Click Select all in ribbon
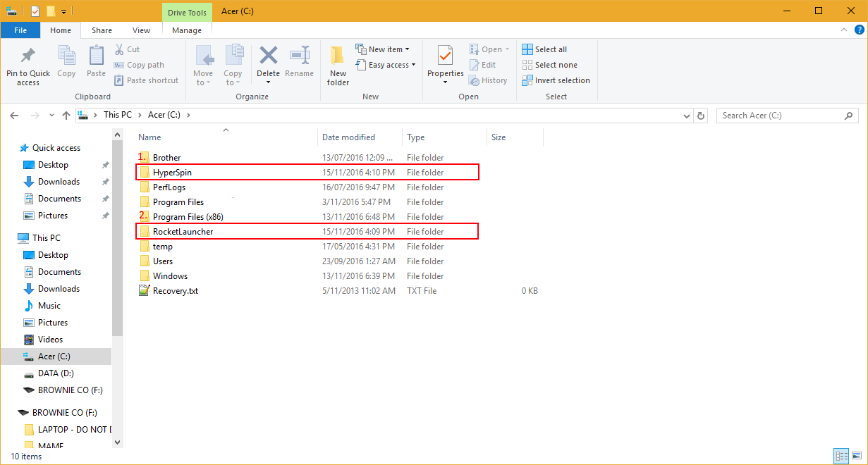Viewport: 868px width, 465px height. pos(544,49)
